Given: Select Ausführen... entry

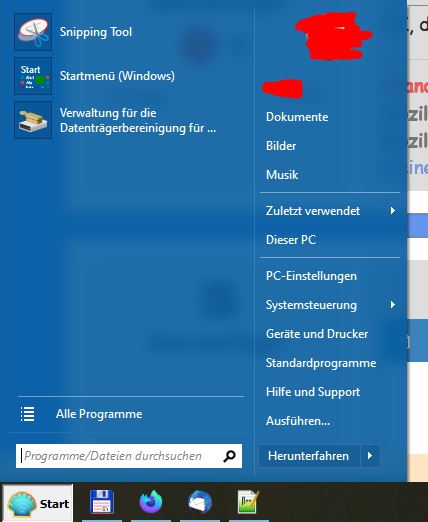Looking at the screenshot, I should click(298, 421).
